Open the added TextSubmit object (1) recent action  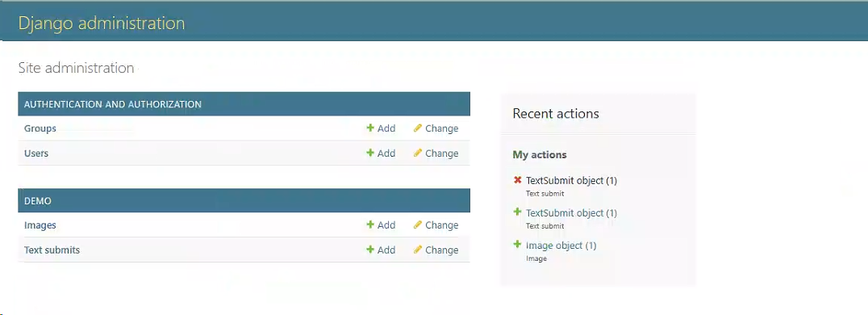click(x=571, y=213)
